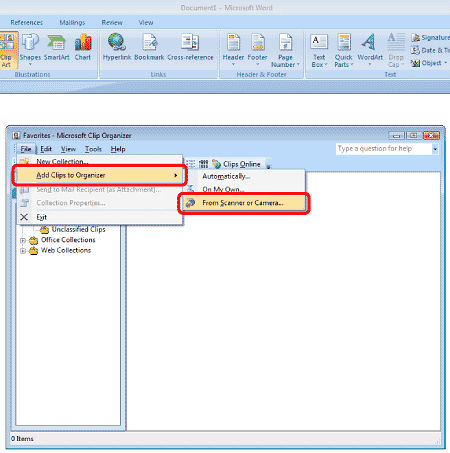
Task: Click Clips Online toolbar button
Action: tap(237, 164)
